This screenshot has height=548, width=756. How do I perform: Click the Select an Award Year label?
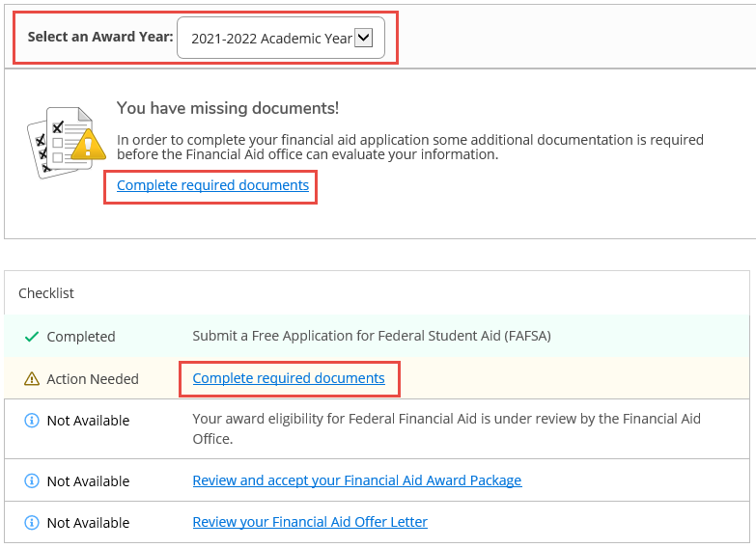click(x=100, y=37)
